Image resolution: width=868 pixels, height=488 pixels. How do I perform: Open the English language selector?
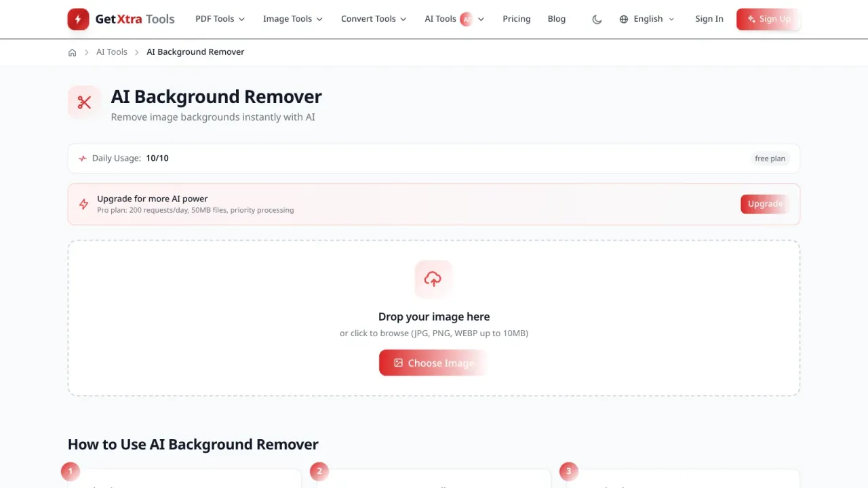648,19
